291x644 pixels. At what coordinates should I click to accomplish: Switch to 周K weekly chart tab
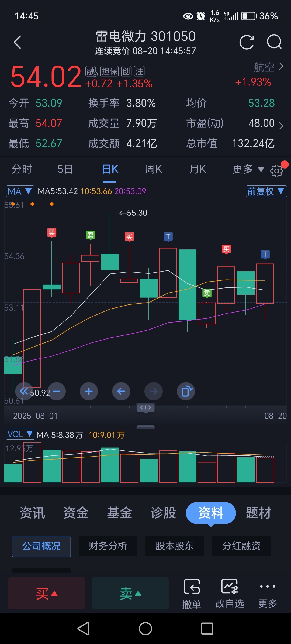tap(153, 169)
